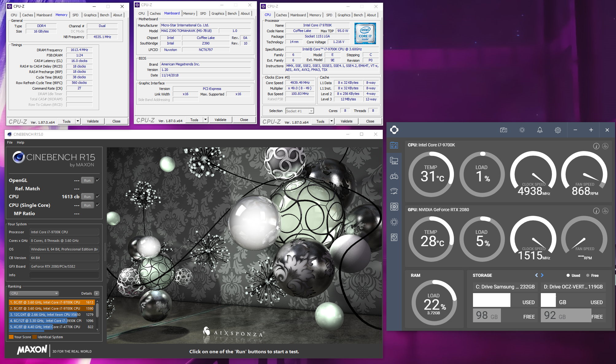The height and width of the screenshot is (364, 616).
Task: Click the Cinebench R15 logo sphere icon
Action: point(19,157)
